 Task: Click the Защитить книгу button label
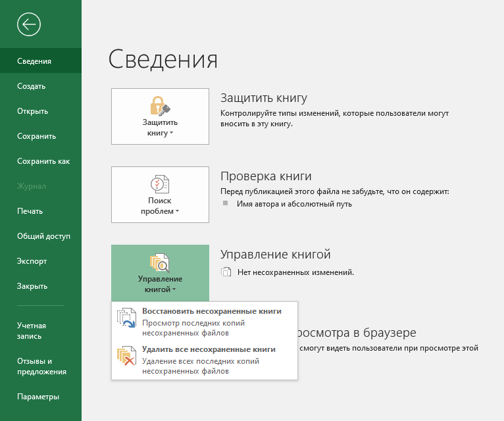(x=160, y=128)
